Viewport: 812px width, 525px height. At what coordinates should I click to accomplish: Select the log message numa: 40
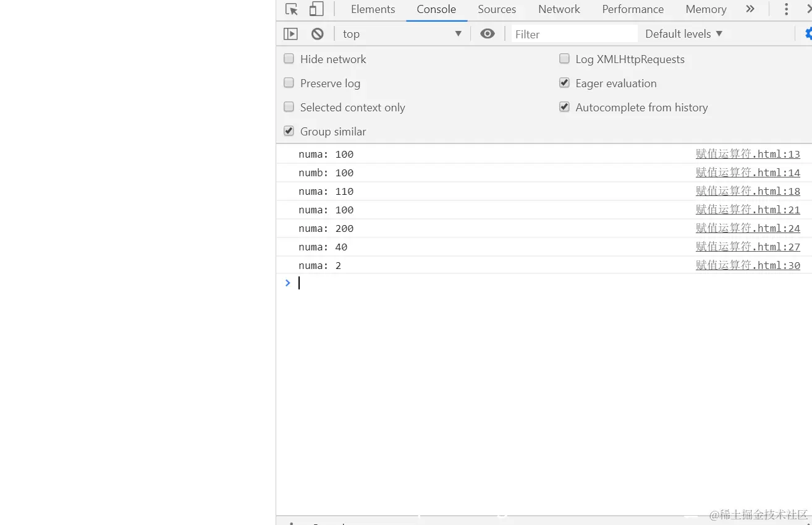click(x=323, y=247)
